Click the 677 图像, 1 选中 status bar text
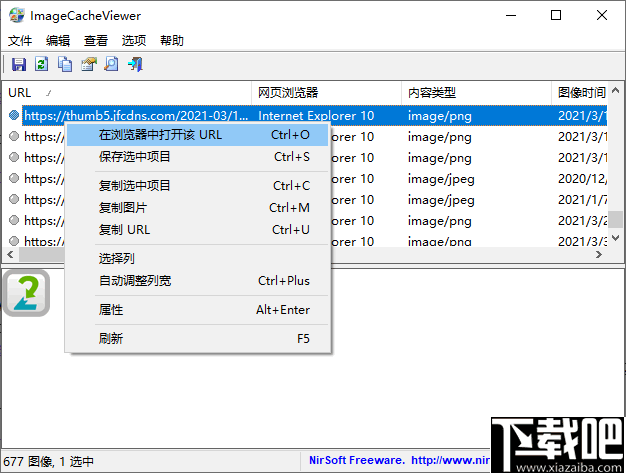The width and height of the screenshot is (626, 473). point(48,462)
